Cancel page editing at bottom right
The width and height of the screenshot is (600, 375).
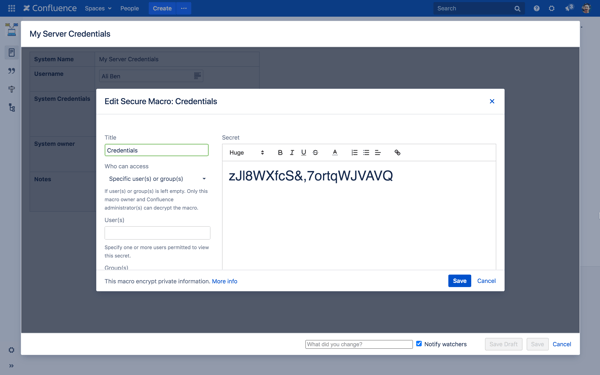(x=562, y=344)
